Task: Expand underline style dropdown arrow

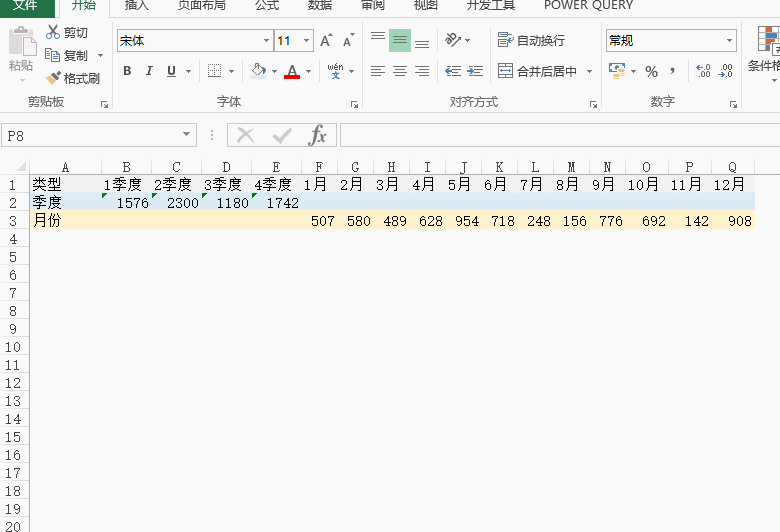Action: click(189, 72)
